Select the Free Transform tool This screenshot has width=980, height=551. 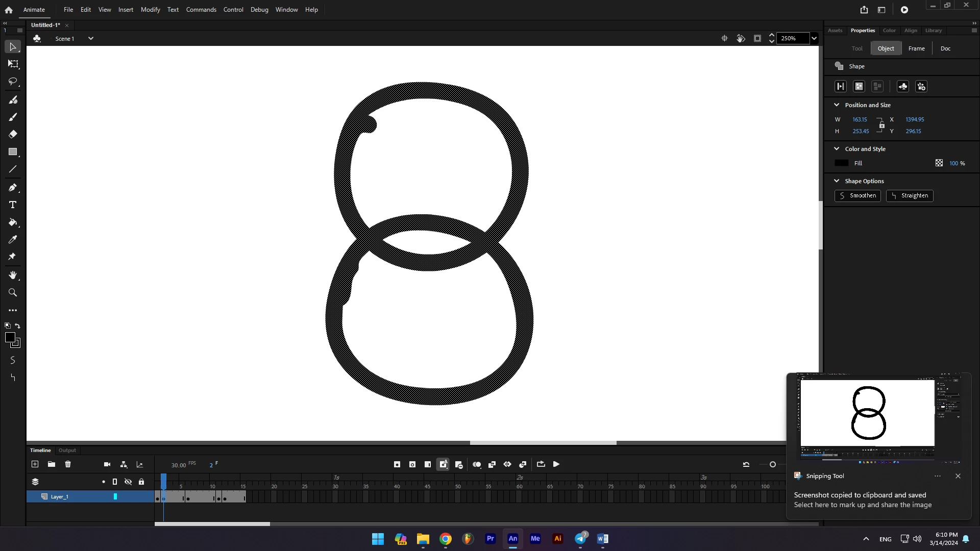pos(13,64)
